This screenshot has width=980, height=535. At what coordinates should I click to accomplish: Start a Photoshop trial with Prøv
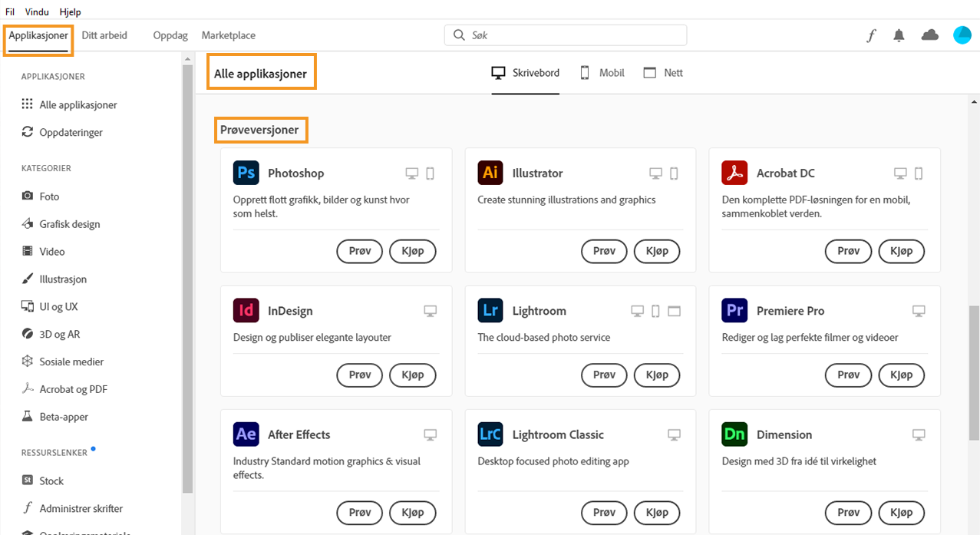pos(359,251)
